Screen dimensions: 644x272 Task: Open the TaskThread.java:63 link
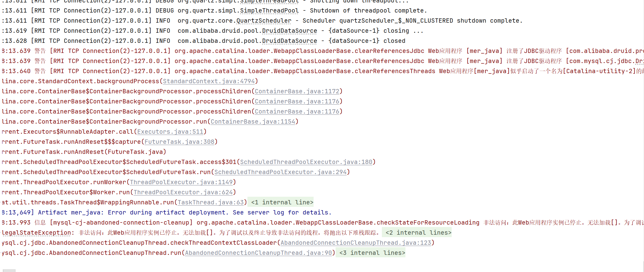tap(211, 203)
